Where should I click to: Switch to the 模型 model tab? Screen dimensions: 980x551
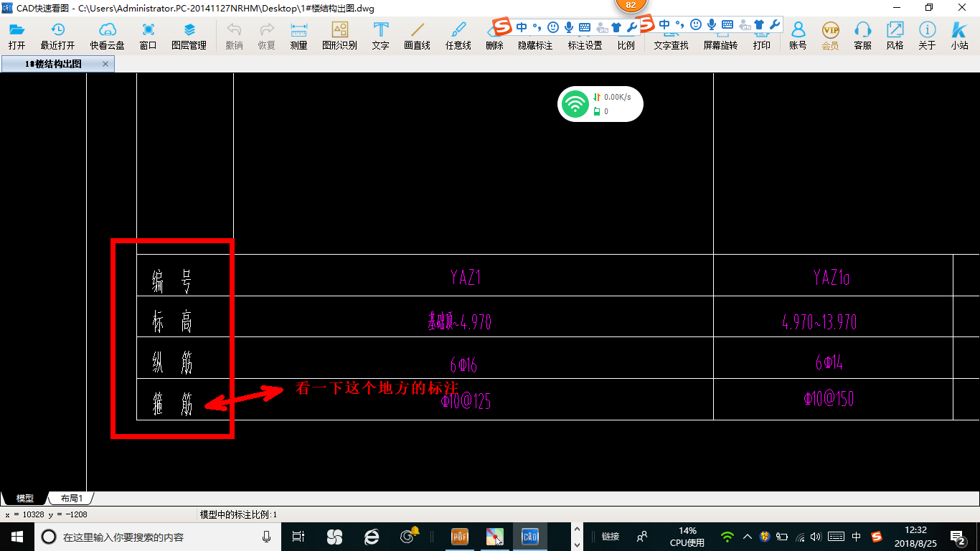point(25,498)
